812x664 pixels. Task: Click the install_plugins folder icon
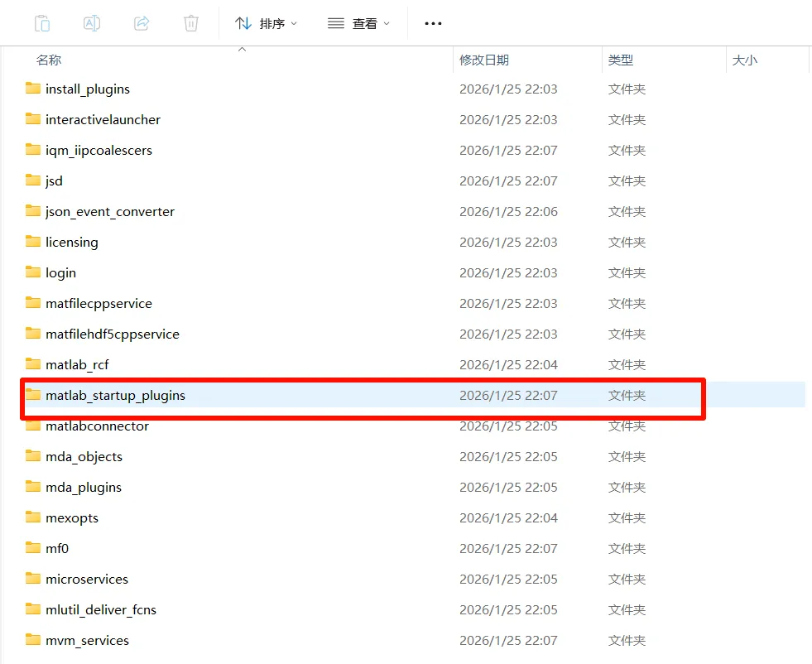tap(33, 89)
